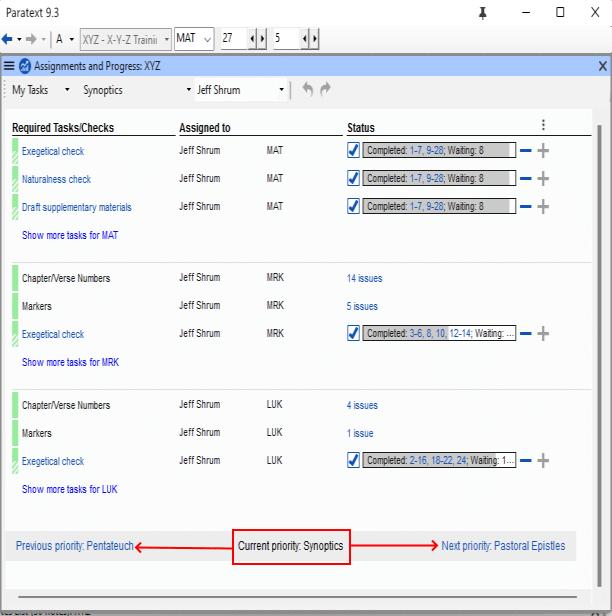Click the Assignments and Progress chart icon
This screenshot has width=612, height=616.
coord(25,66)
